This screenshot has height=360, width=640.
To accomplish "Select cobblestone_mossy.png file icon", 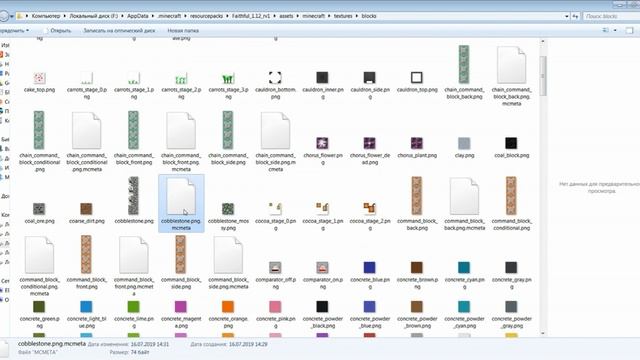I will pyautogui.click(x=228, y=209).
